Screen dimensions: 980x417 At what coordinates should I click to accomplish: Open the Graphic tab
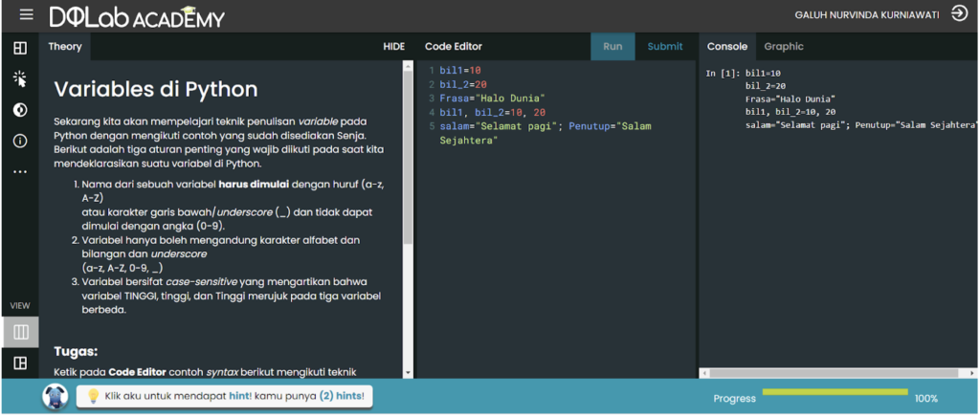coord(783,46)
